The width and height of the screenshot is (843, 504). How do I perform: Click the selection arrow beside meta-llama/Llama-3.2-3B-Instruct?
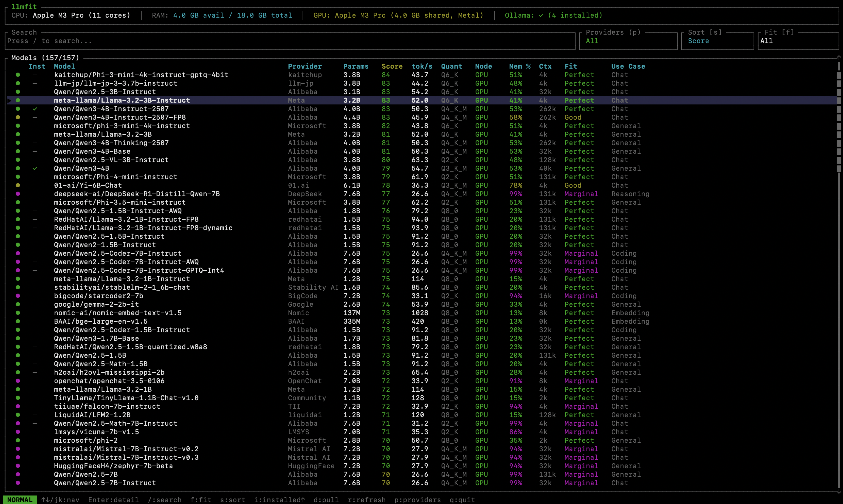coord(9,100)
